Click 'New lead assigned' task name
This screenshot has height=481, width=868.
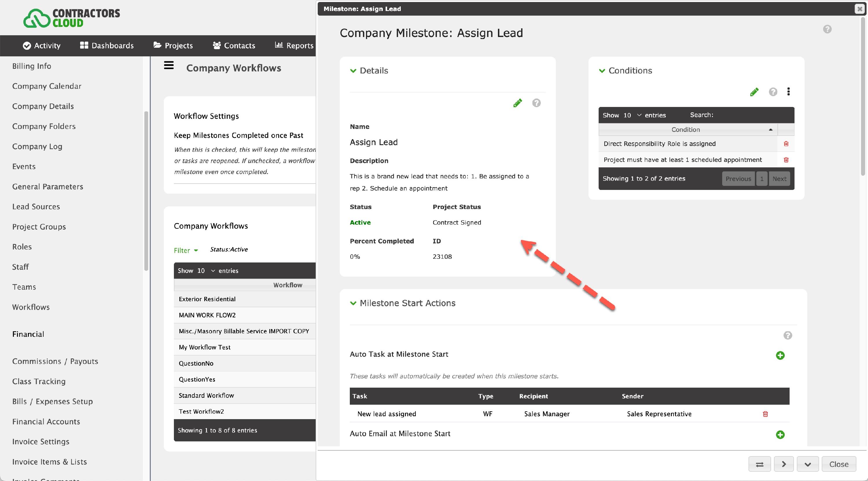tap(387, 414)
